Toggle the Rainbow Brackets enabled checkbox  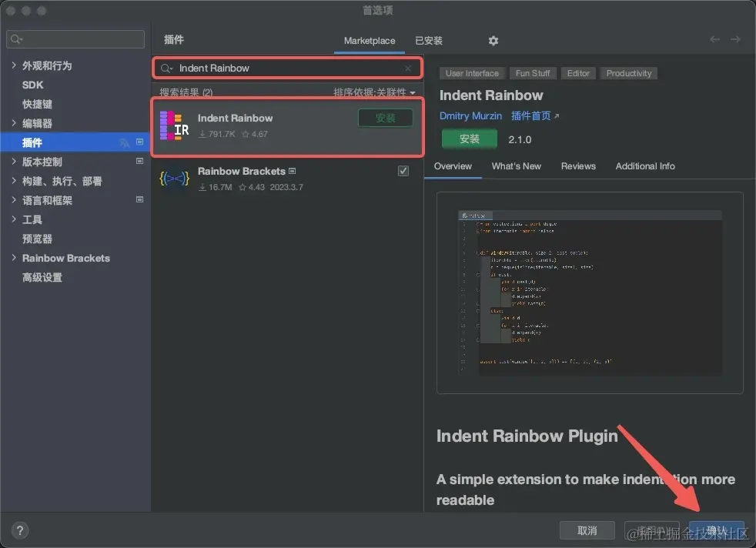pyautogui.click(x=403, y=171)
